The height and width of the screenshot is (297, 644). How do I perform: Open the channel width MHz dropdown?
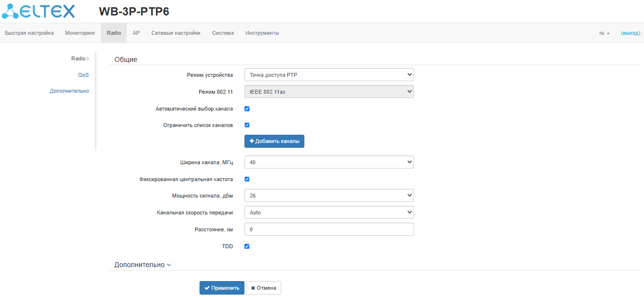point(329,162)
